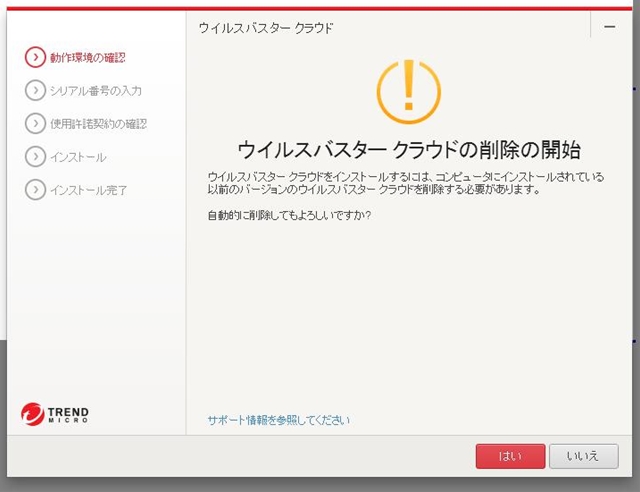Click the シリアル番号の入力 step arrow icon
The width and height of the screenshot is (640, 492).
(35, 90)
